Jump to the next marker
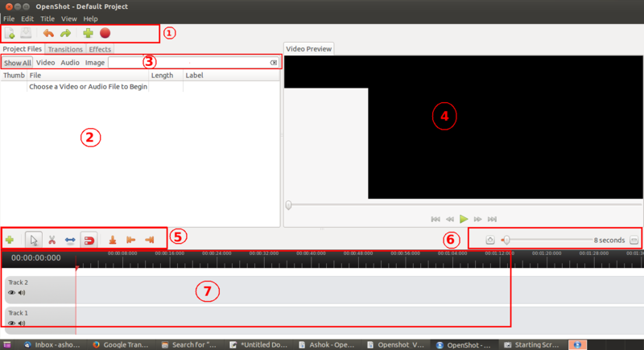 pos(150,240)
